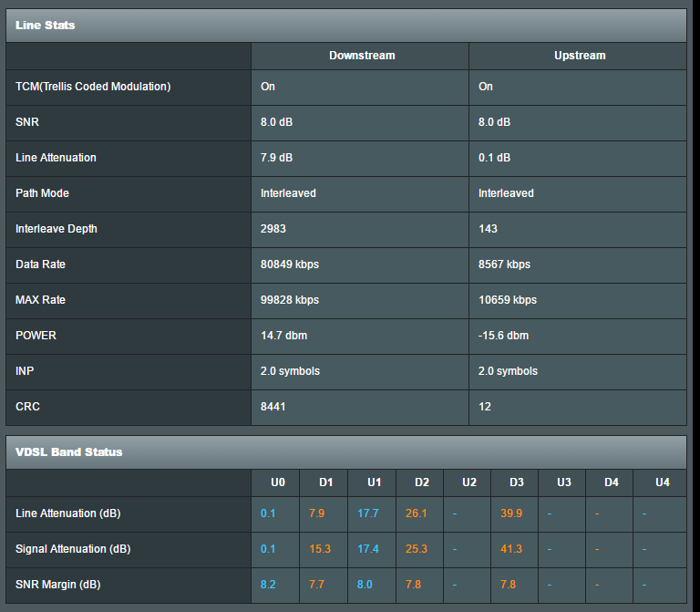Select the downstream Line Attenuation 7.9 dB cell
The height and width of the screenshot is (612, 700).
tap(277, 158)
